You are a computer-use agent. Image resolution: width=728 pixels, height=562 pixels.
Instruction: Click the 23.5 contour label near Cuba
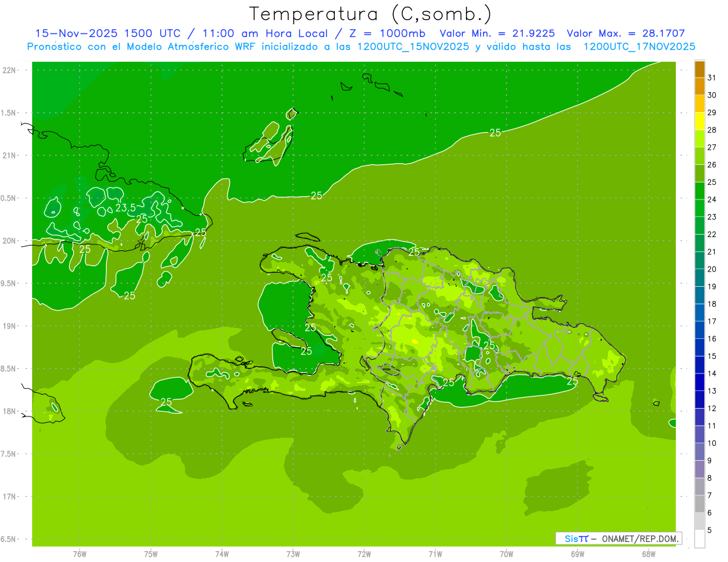point(125,208)
